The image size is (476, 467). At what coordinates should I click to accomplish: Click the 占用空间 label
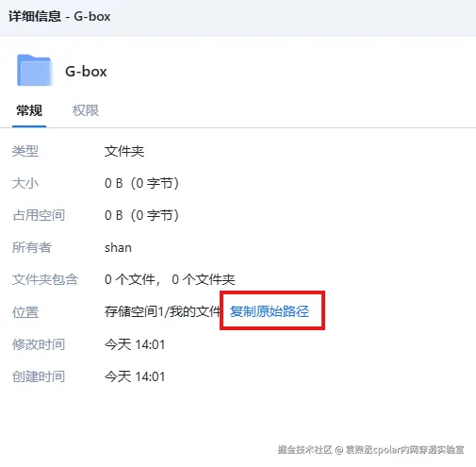(x=39, y=215)
